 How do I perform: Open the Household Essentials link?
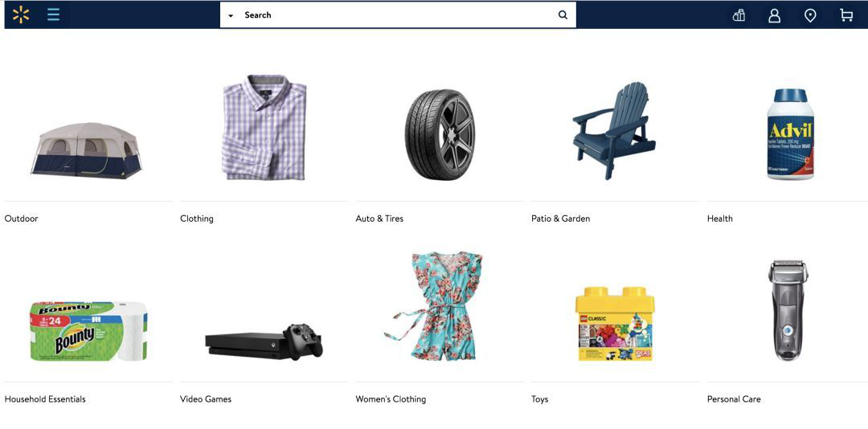(45, 399)
